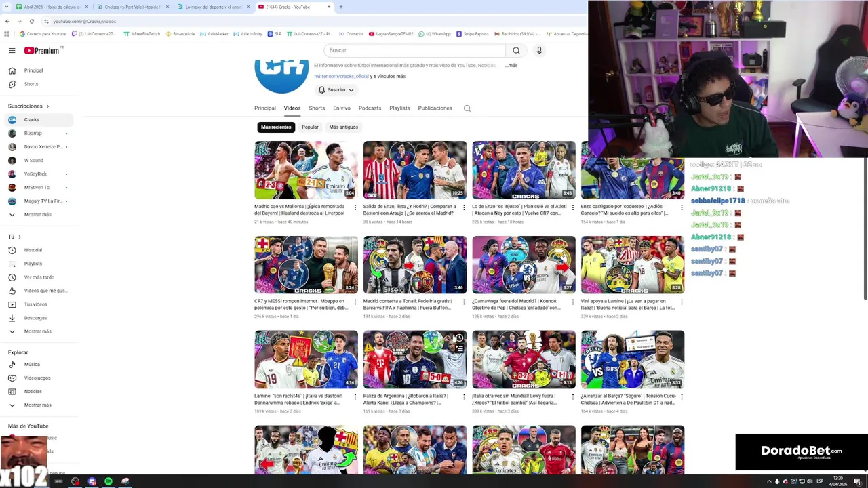Image resolution: width=868 pixels, height=488 pixels.
Task: Switch to the Podcasts tab
Action: tap(370, 108)
